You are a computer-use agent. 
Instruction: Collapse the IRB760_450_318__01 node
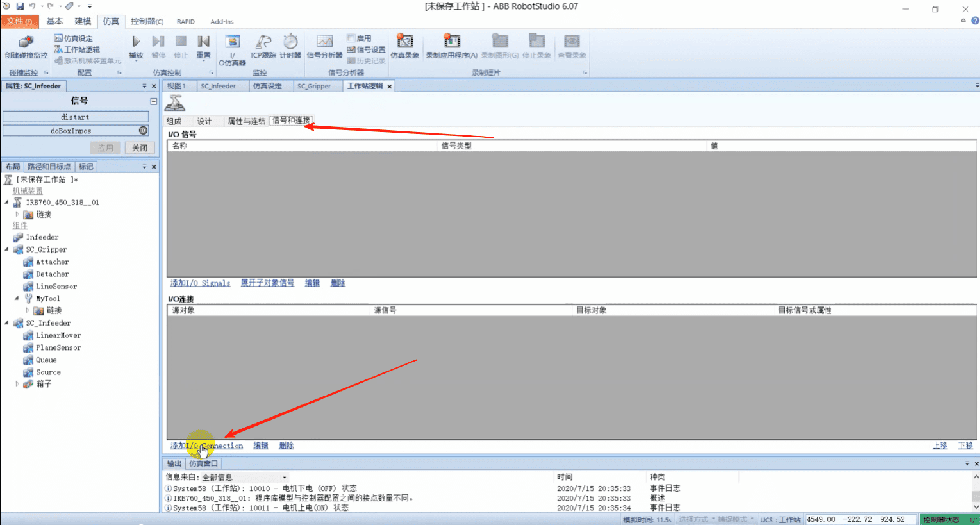tap(7, 203)
